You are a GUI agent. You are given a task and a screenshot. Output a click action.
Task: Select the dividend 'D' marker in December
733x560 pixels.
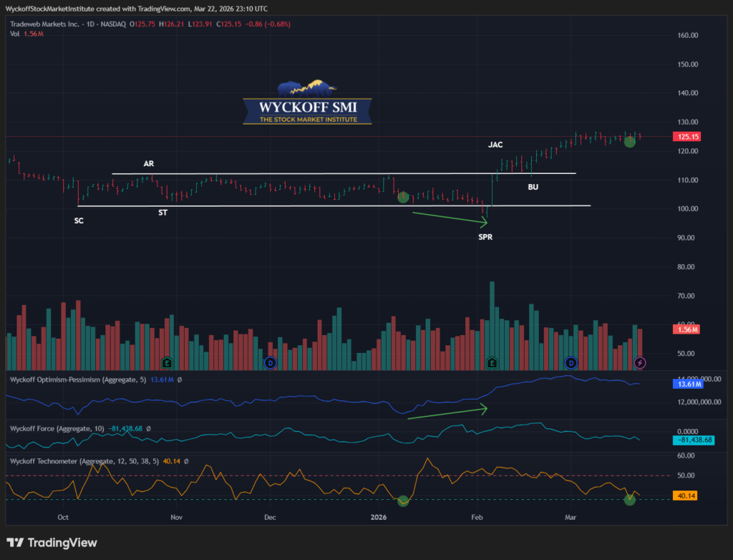click(x=270, y=362)
